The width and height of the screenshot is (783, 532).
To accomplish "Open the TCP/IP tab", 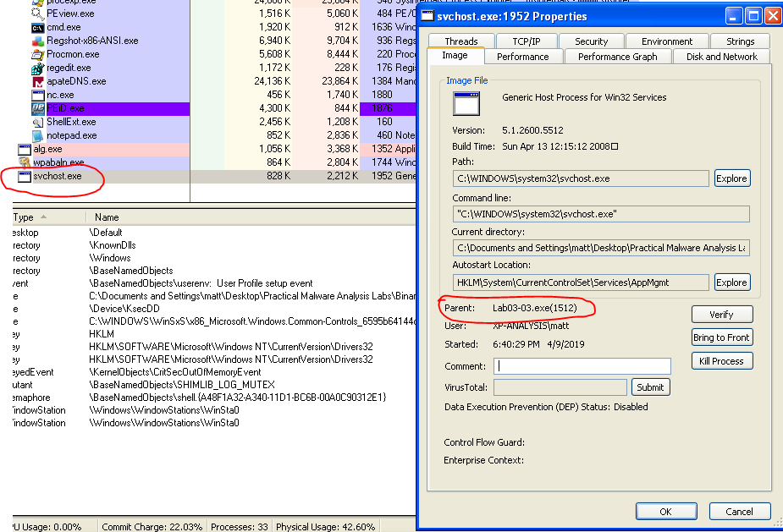I will click(526, 41).
